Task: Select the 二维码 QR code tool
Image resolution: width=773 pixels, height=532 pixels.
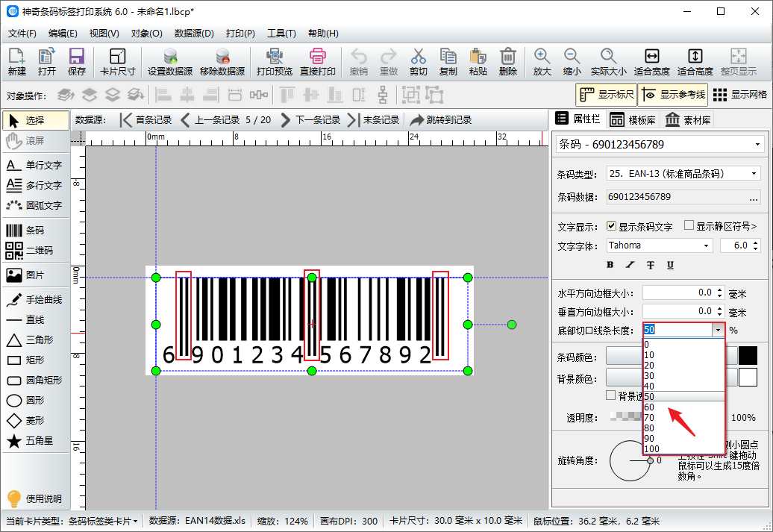Action: (35, 251)
